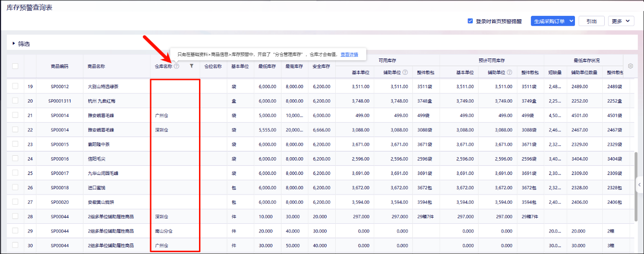Screen dimensions: 644x254
Task: Click 基本单位 column header next to 仓位名称
Action: coord(240,67)
